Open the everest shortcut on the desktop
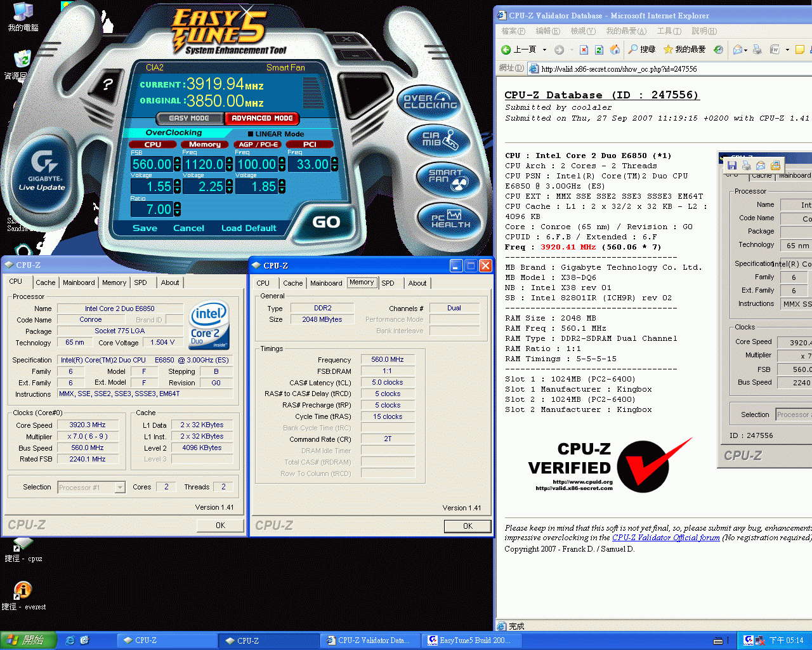The width and height of the screenshot is (812, 650). (23, 597)
